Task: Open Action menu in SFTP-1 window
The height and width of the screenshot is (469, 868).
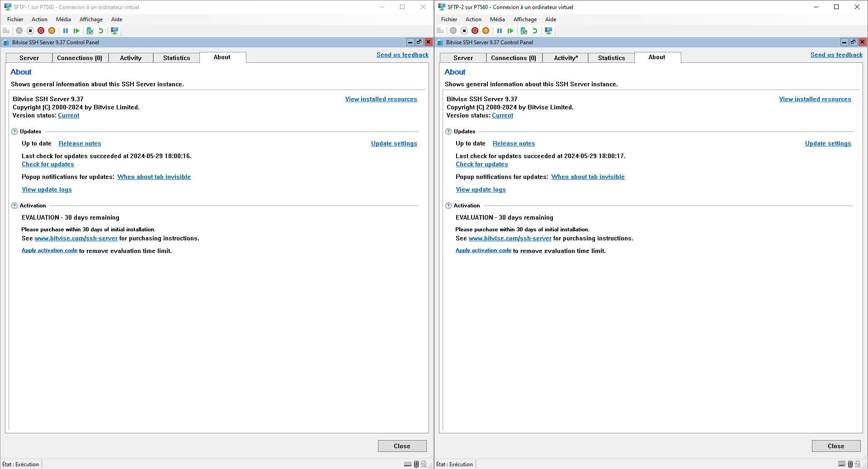Action: click(39, 19)
